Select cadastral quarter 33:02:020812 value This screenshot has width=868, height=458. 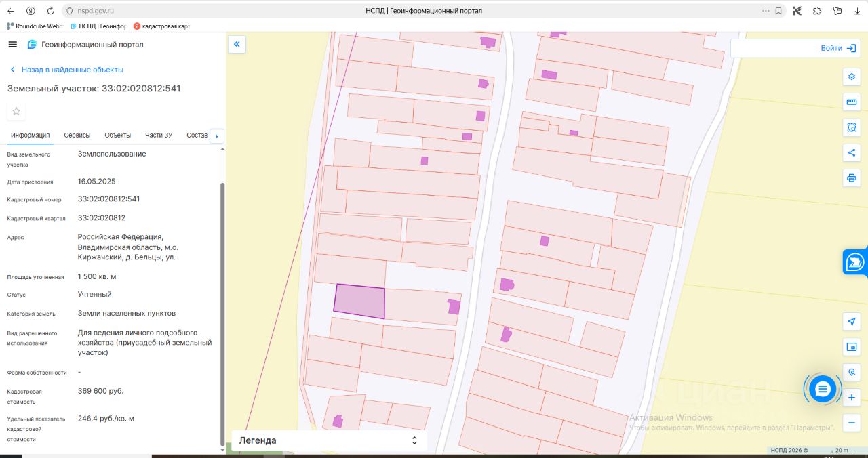tap(101, 218)
